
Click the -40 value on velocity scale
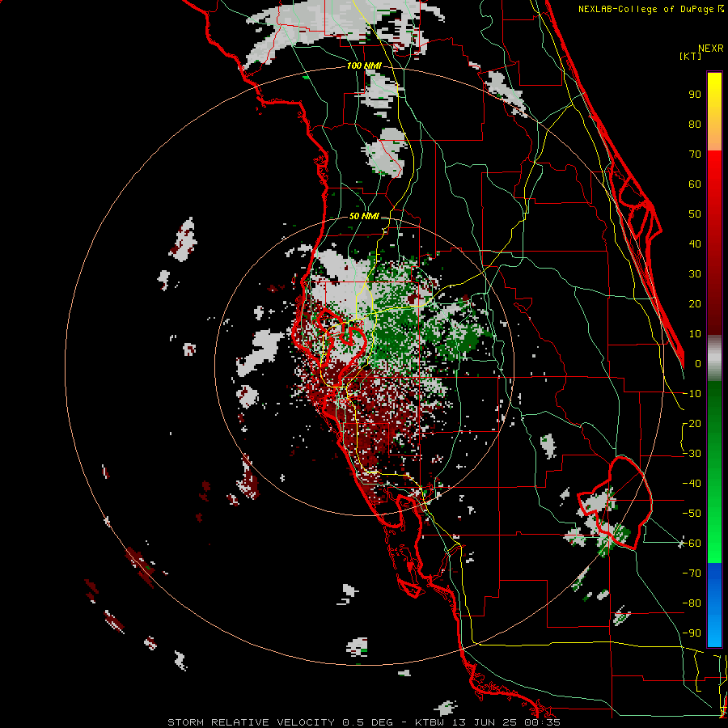[692, 484]
